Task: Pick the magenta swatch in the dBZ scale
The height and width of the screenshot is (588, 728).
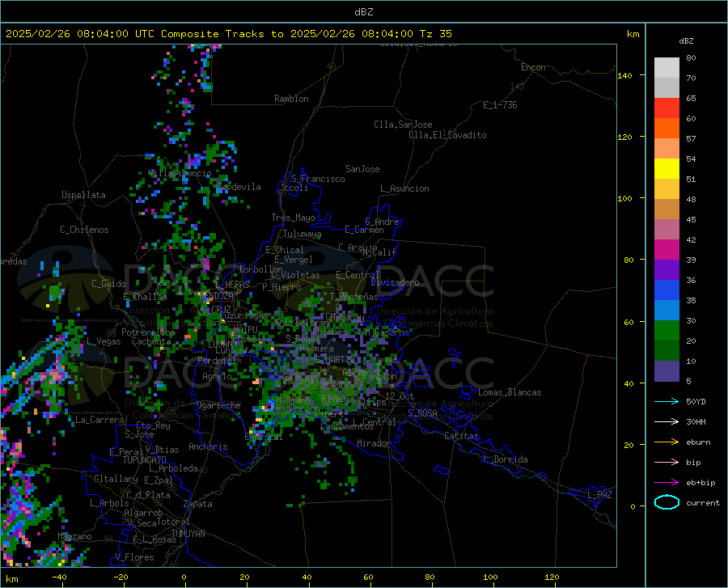Action: click(x=667, y=249)
